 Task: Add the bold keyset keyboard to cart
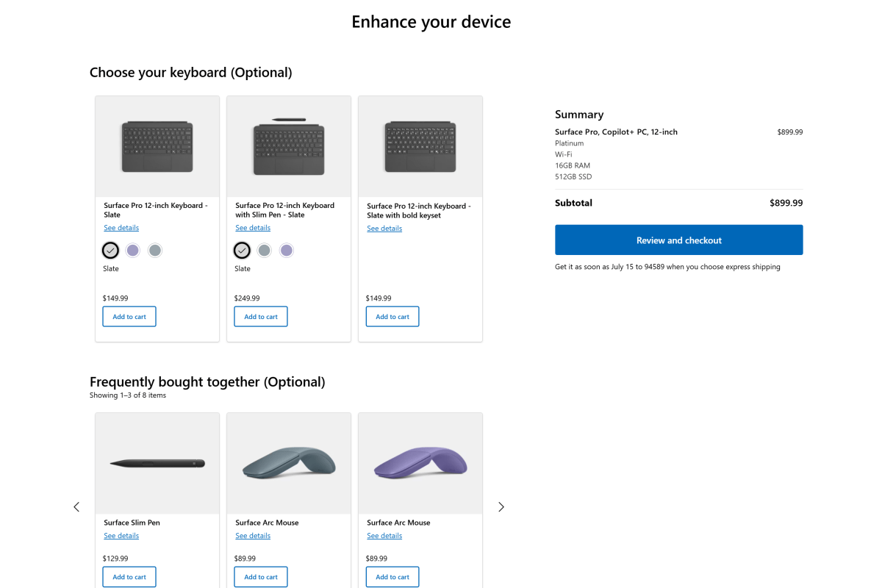tap(392, 316)
